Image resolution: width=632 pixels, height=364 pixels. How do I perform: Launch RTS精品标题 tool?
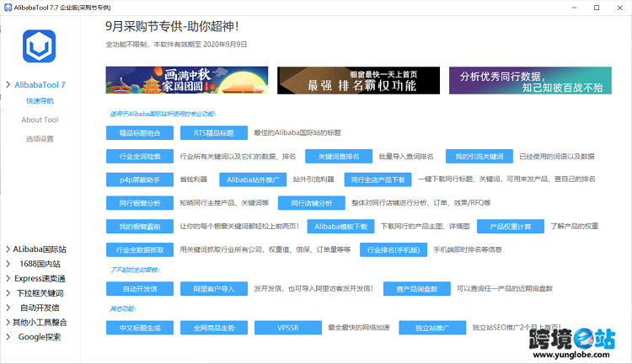[x=214, y=132]
